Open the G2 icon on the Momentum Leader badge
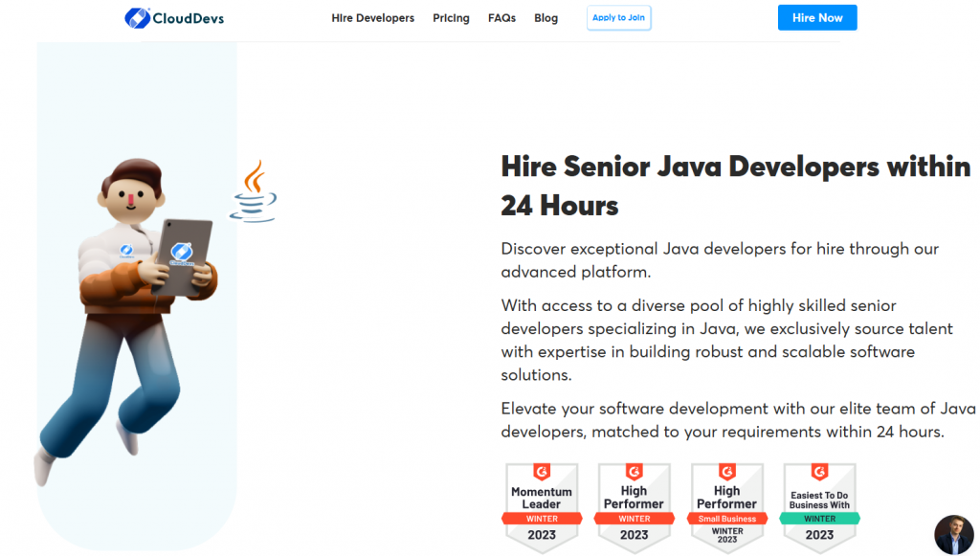 point(541,472)
